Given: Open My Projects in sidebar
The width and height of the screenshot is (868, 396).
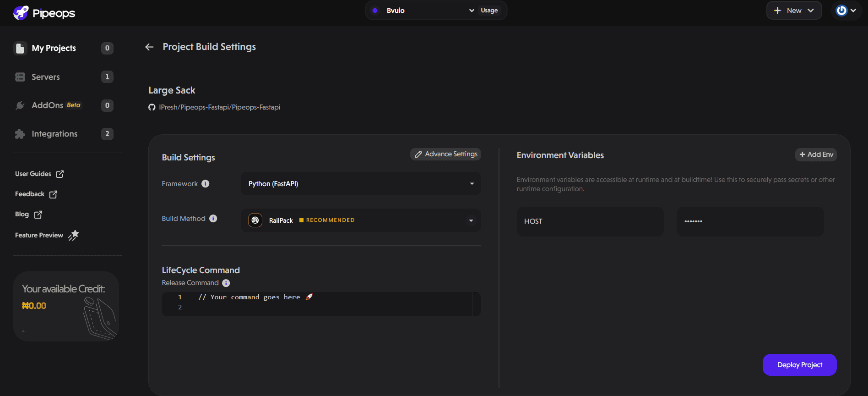Looking at the screenshot, I should (x=54, y=48).
